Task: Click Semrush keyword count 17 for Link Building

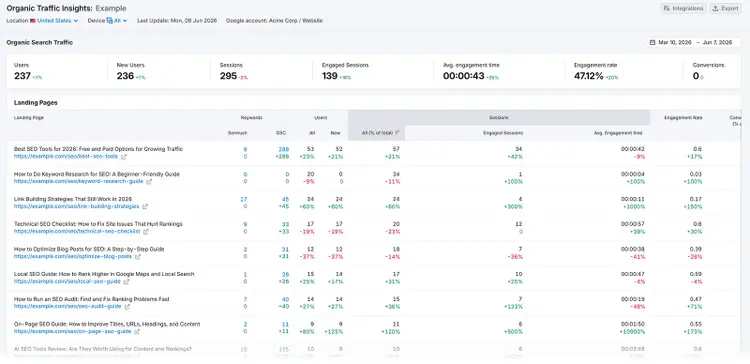Action: coord(243,199)
